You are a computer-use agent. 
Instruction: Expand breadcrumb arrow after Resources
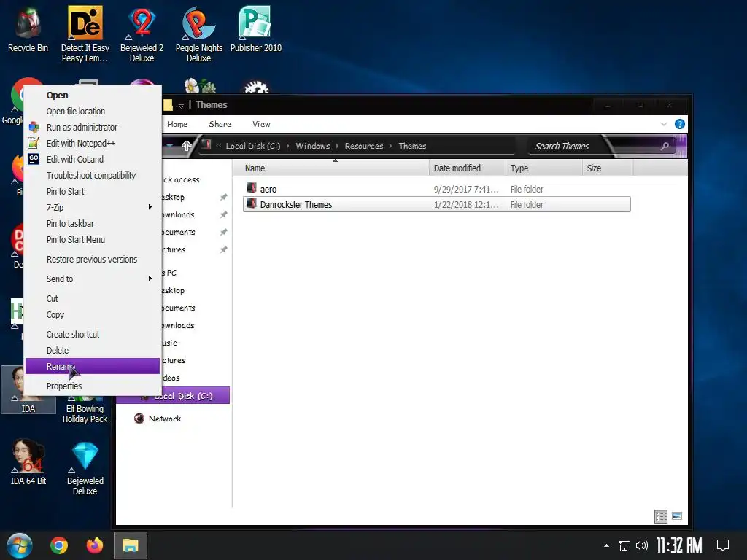pos(391,146)
